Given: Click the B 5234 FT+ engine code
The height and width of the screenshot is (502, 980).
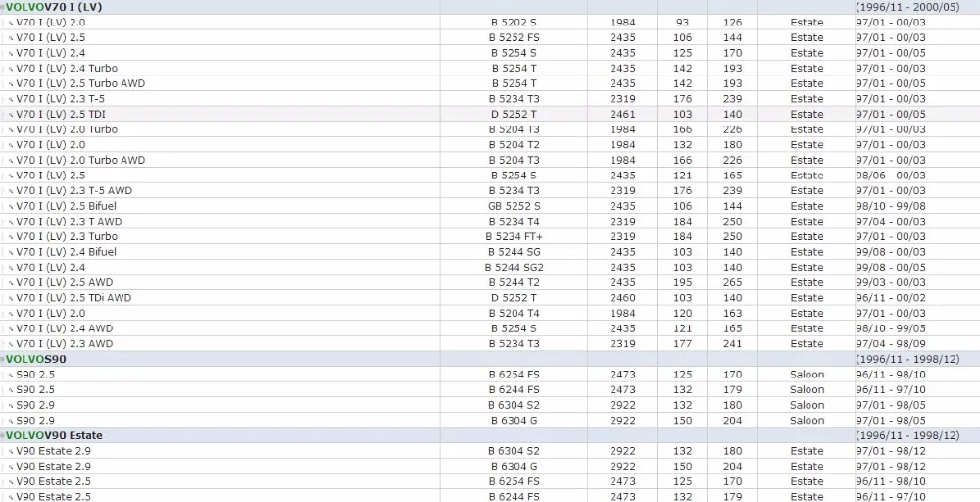Looking at the screenshot, I should tap(514, 237).
